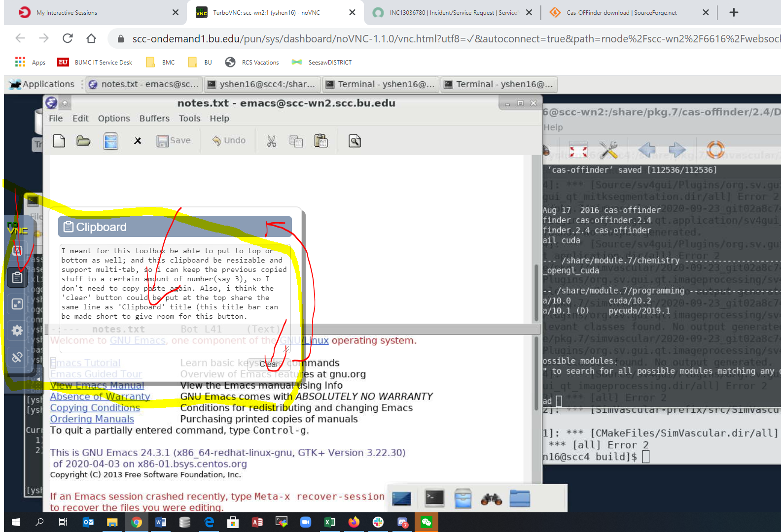Launch Terminal from the bottom dock
Image resolution: width=781 pixels, height=532 pixels.
(434, 498)
